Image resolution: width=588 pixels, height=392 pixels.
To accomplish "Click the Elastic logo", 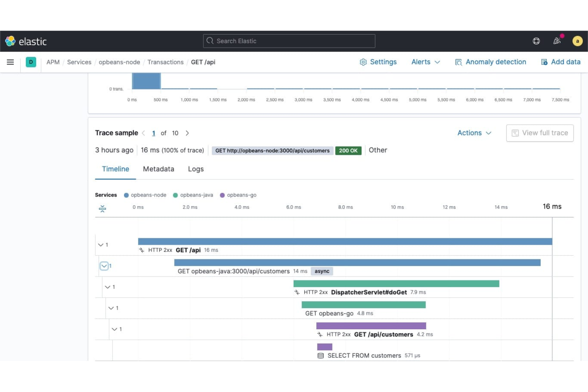I will pyautogui.click(x=26, y=41).
